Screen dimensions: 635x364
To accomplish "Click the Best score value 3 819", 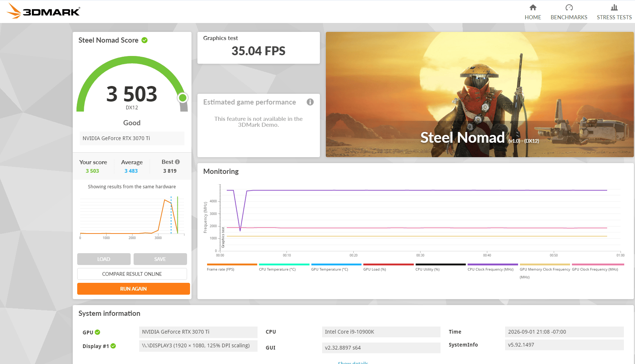I will click(170, 171).
